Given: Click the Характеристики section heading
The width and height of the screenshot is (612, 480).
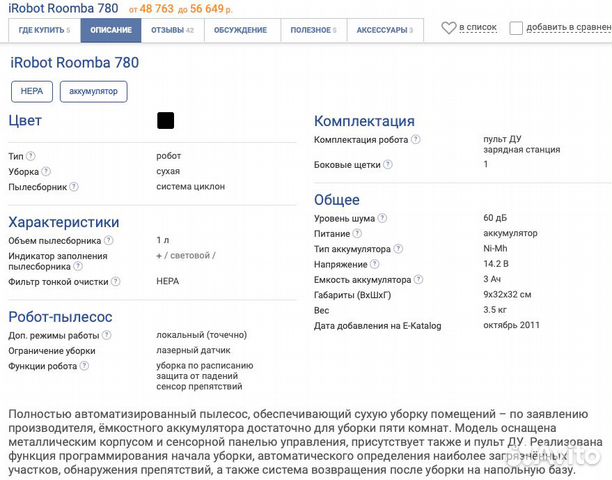Looking at the screenshot, I should [x=64, y=222].
